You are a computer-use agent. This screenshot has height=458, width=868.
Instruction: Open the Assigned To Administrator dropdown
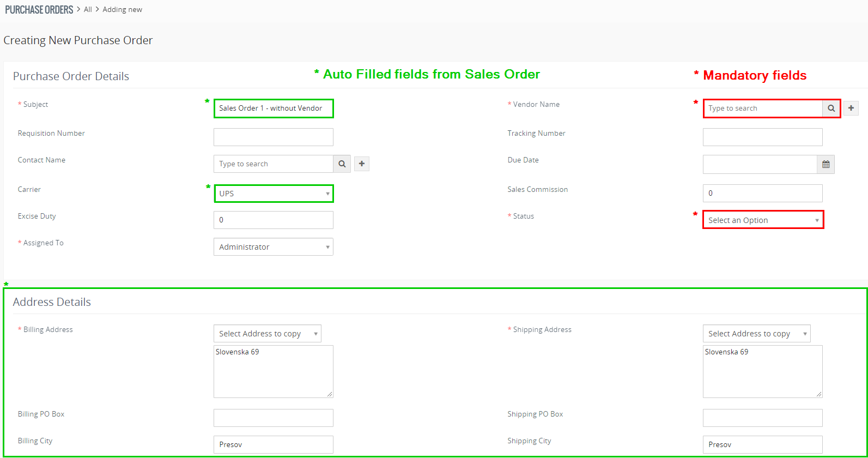[274, 247]
